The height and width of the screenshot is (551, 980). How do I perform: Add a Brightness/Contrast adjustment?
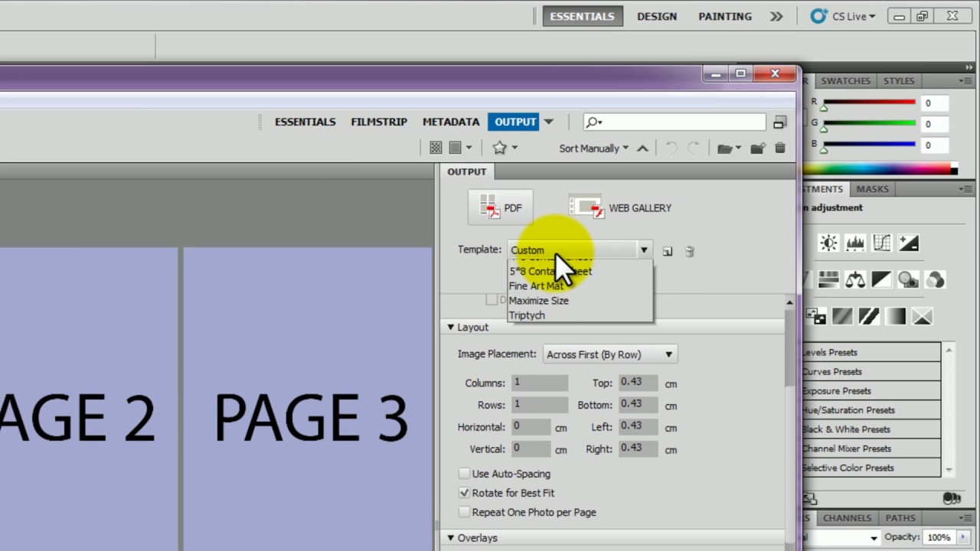click(x=828, y=243)
